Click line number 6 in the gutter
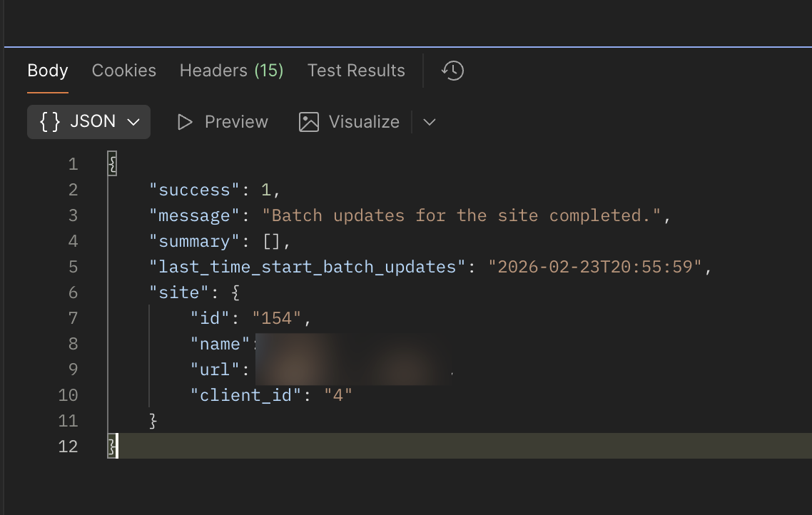The image size is (812, 515). [73, 292]
